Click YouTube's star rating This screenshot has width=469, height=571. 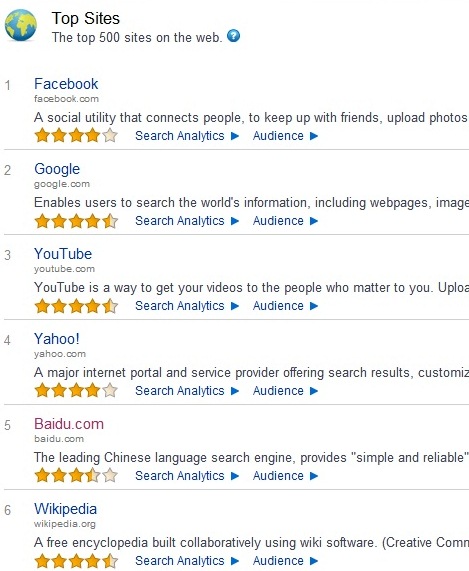pos(76,306)
